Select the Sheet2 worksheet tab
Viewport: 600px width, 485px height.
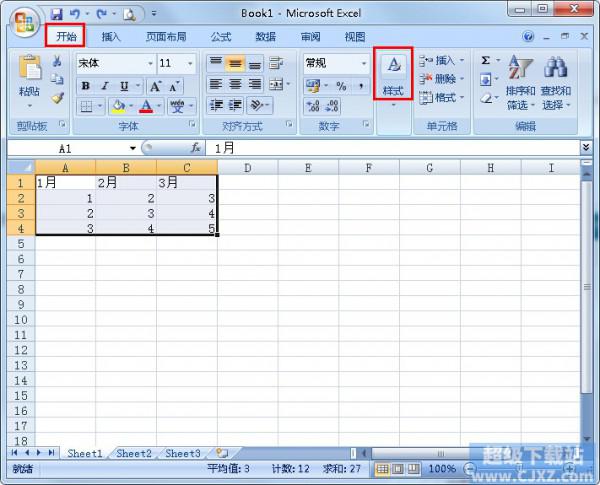tap(134, 453)
